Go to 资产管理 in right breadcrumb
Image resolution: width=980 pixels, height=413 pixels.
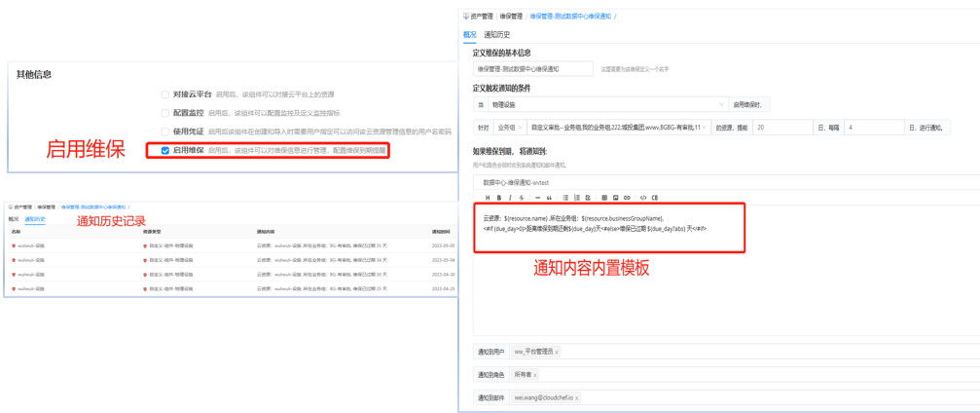483,16
